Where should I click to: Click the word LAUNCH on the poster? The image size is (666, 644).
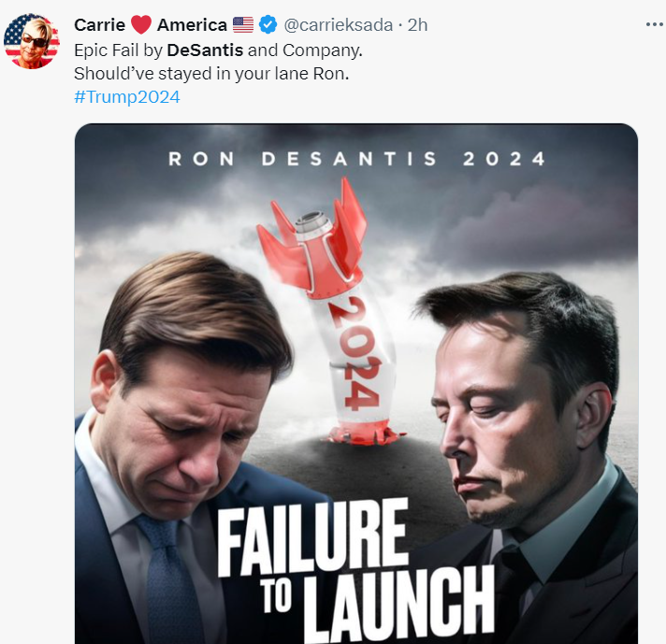coord(399,602)
